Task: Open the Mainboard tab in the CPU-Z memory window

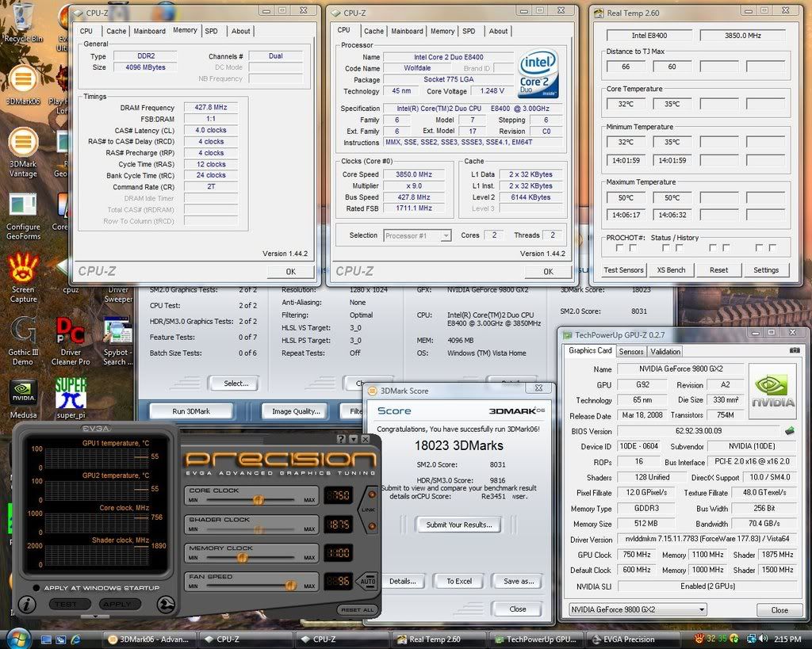Action: tap(150, 31)
